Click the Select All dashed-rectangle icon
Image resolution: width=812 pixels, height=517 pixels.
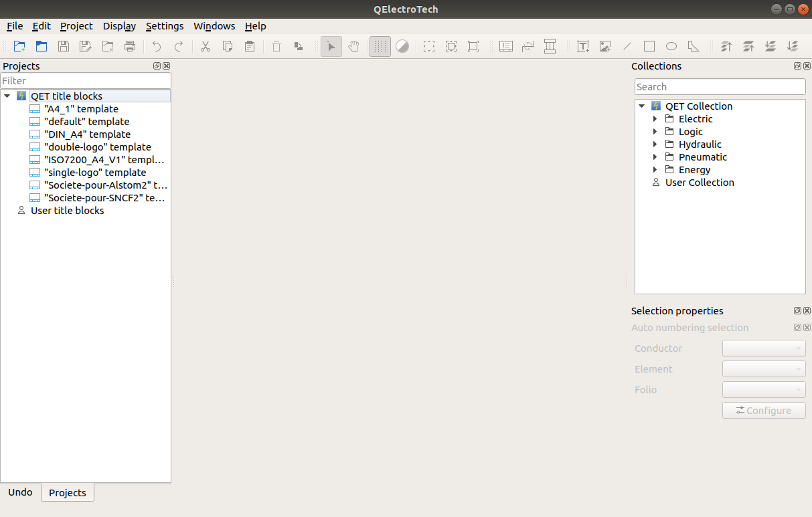429,46
